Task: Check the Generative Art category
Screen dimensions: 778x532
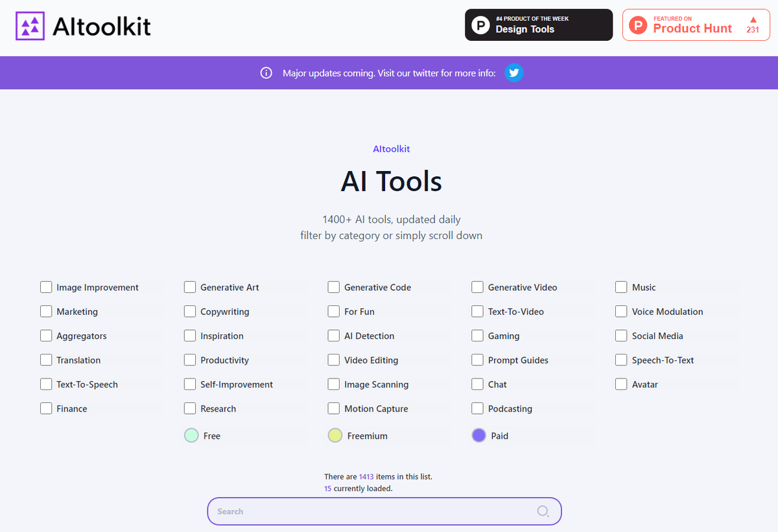Action: click(190, 287)
